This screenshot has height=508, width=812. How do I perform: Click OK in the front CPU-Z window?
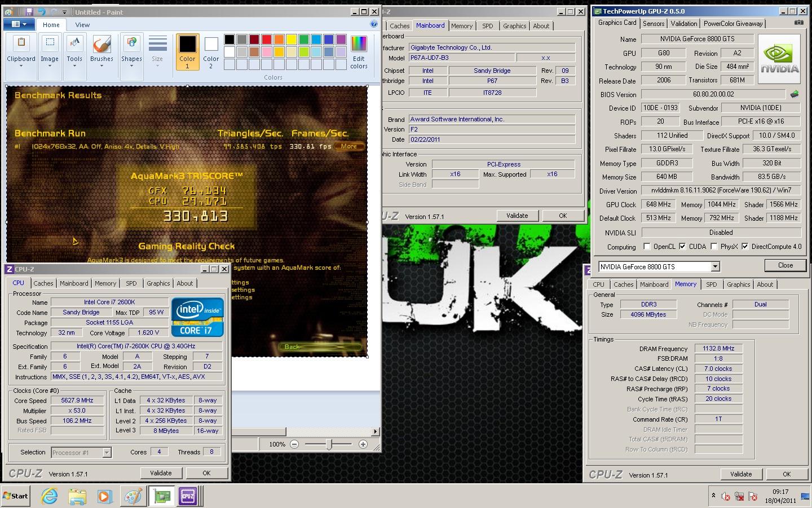click(206, 473)
